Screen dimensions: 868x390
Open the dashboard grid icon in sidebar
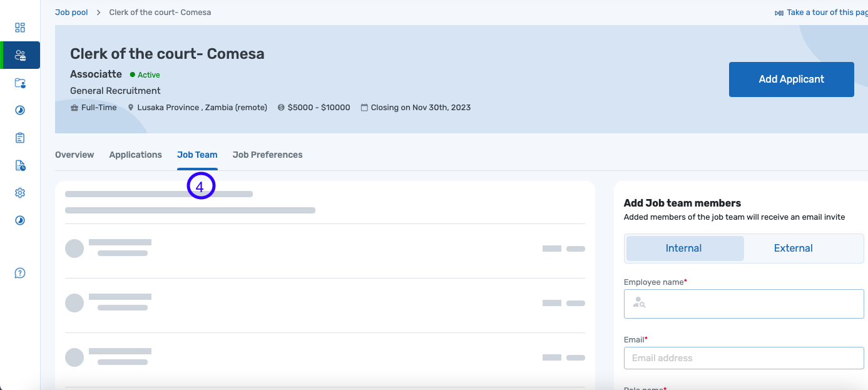[x=20, y=28]
